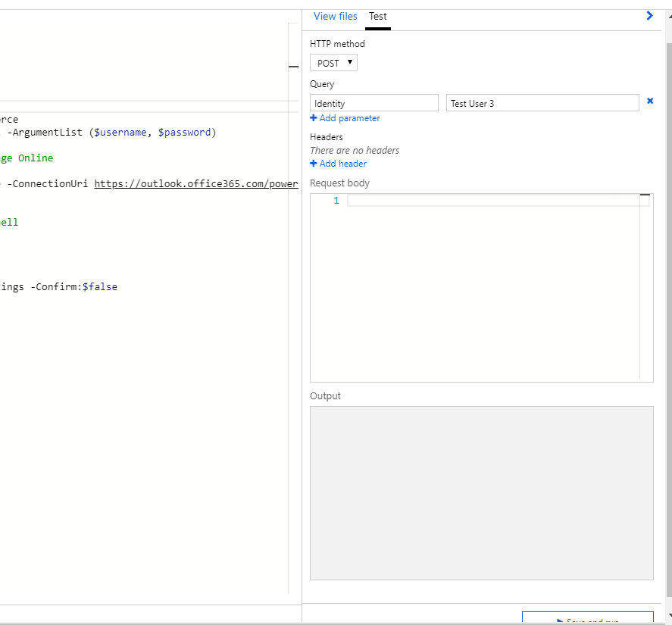
Task: Collapse the Test panel with the chevron
Action: [649, 16]
